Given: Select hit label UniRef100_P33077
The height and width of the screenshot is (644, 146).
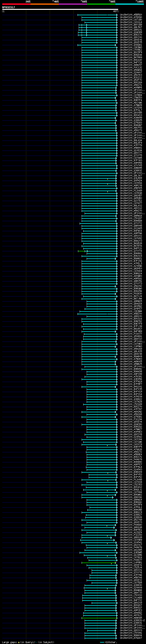Looking at the screenshot, I should [131, 334].
